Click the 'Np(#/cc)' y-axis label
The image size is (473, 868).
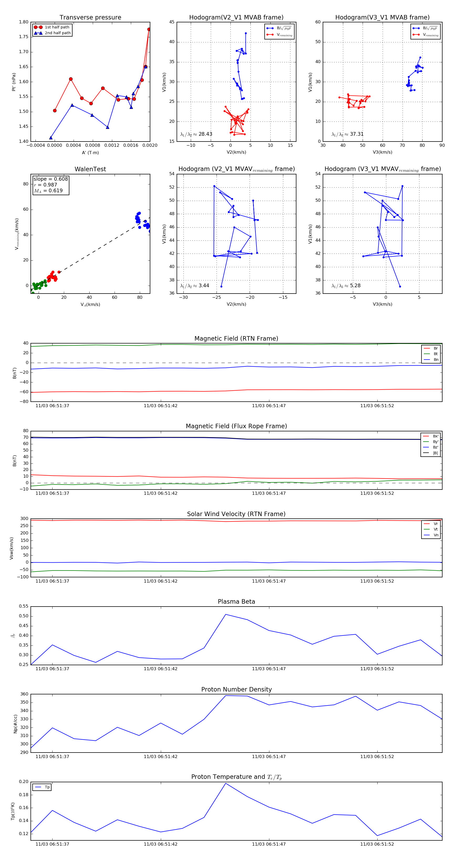[15, 724]
